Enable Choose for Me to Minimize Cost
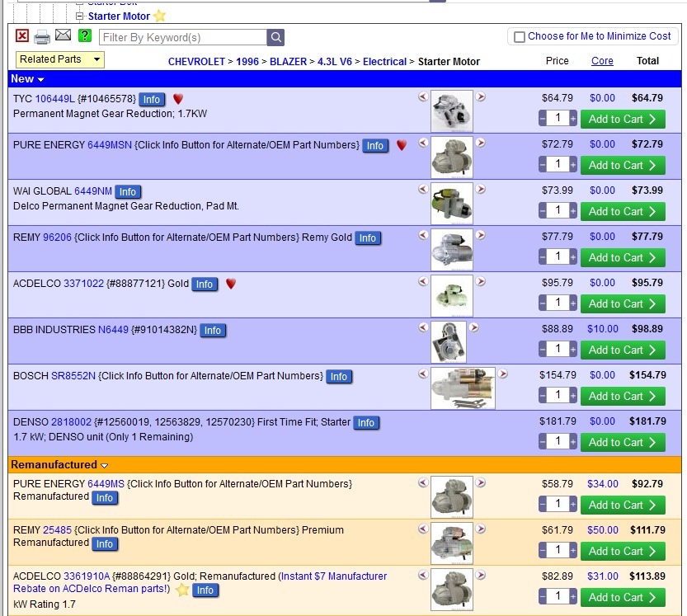687x616 pixels. pos(520,36)
